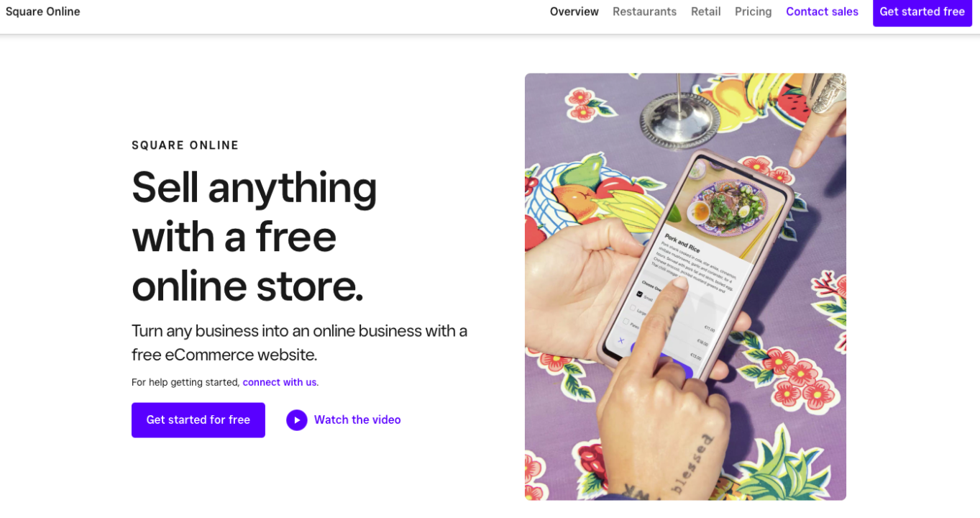The image size is (980, 518).
Task: Go to the Restaurants navigation item
Action: [644, 12]
